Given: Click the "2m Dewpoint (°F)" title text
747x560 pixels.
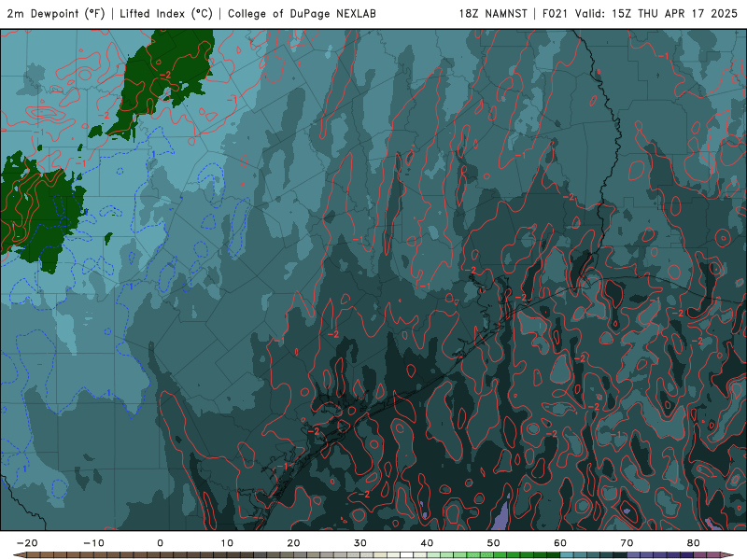Looking at the screenshot, I should click(56, 14).
